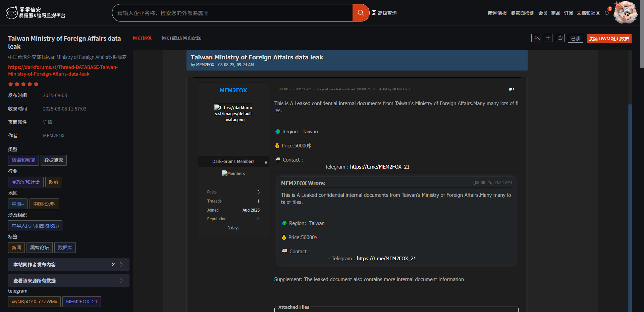The height and width of the screenshot is (312, 644).
Task: Open the 订阅 menu item
Action: [569, 13]
